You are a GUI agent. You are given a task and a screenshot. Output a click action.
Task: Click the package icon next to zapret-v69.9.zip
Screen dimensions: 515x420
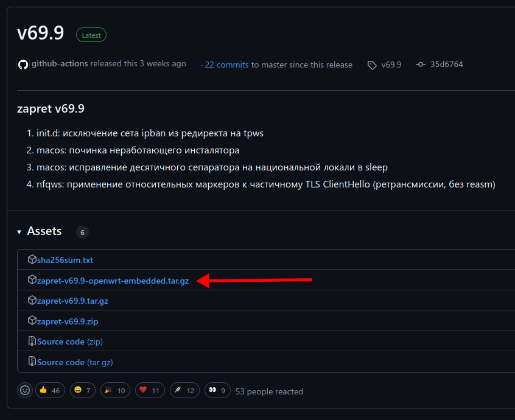(32, 321)
